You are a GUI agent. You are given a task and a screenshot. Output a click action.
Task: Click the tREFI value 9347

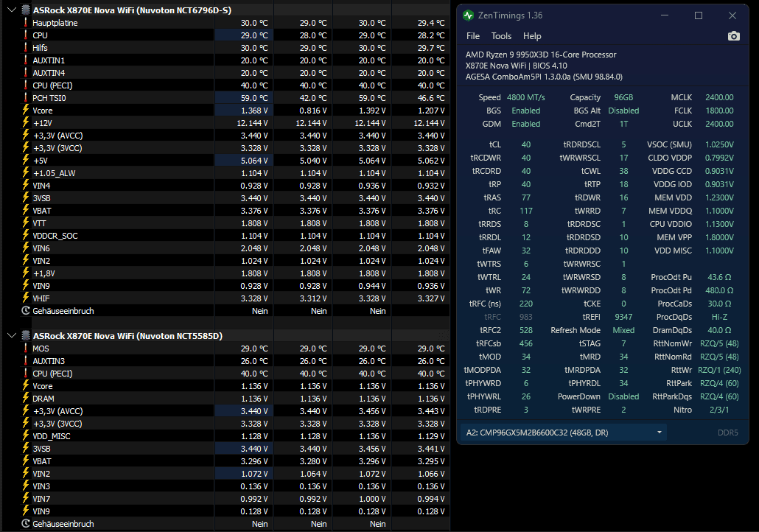[x=623, y=317]
